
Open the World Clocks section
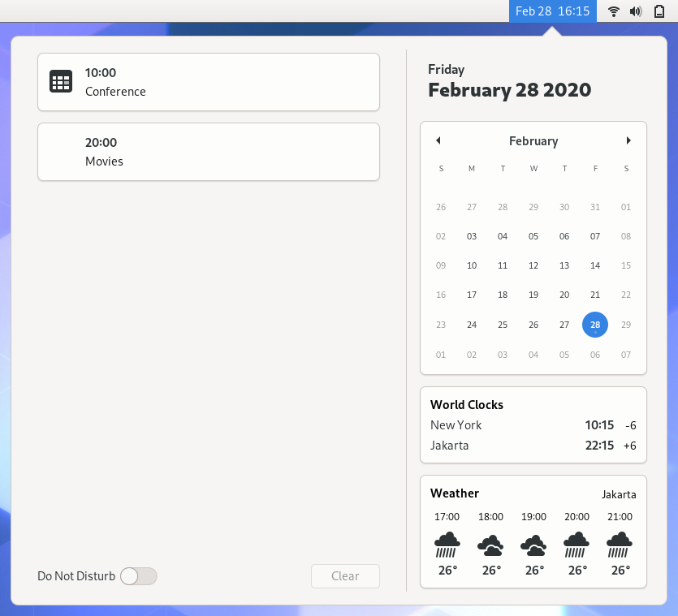click(x=533, y=425)
